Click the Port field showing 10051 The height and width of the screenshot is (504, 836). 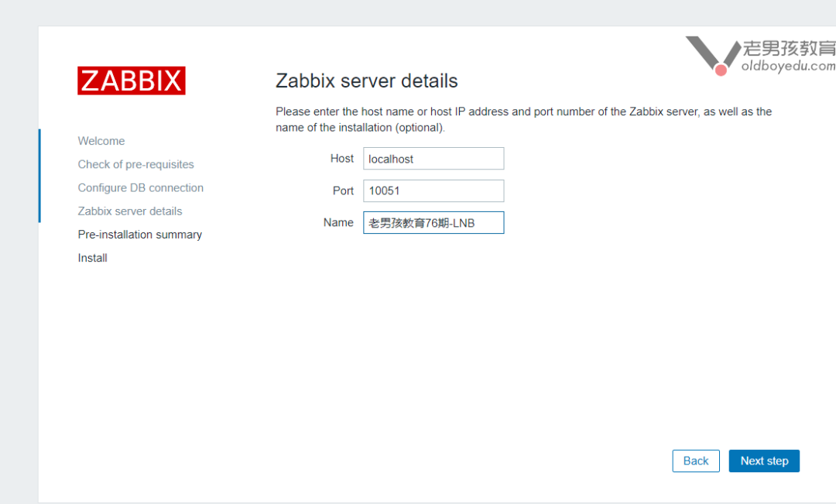coord(433,190)
